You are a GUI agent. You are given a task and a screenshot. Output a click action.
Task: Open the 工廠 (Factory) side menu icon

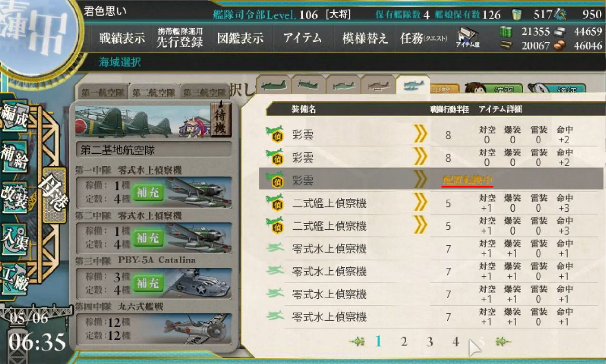(14, 278)
